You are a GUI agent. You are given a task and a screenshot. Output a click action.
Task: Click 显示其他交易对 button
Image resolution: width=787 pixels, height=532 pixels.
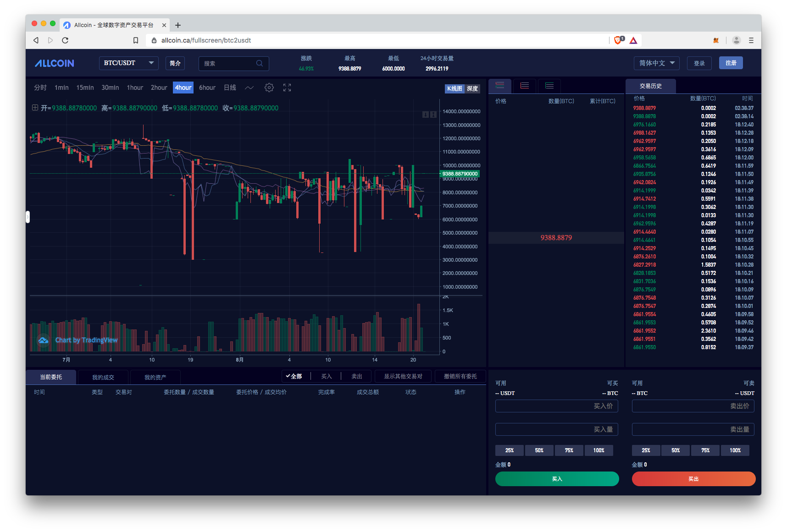pos(403,376)
